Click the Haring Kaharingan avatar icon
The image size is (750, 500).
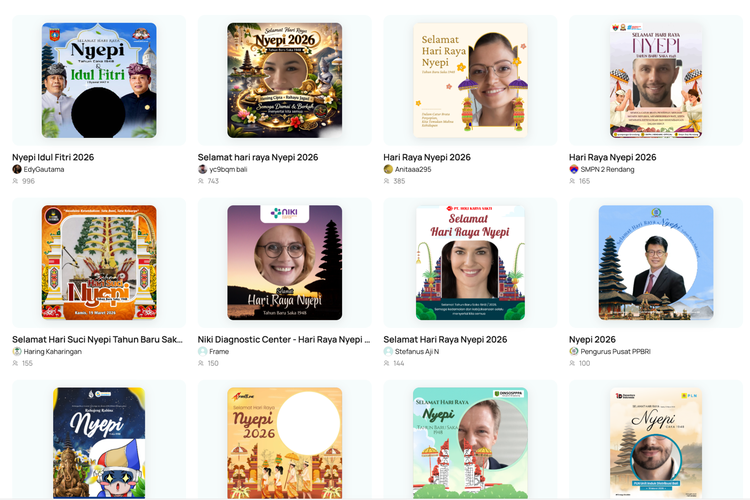point(17,351)
